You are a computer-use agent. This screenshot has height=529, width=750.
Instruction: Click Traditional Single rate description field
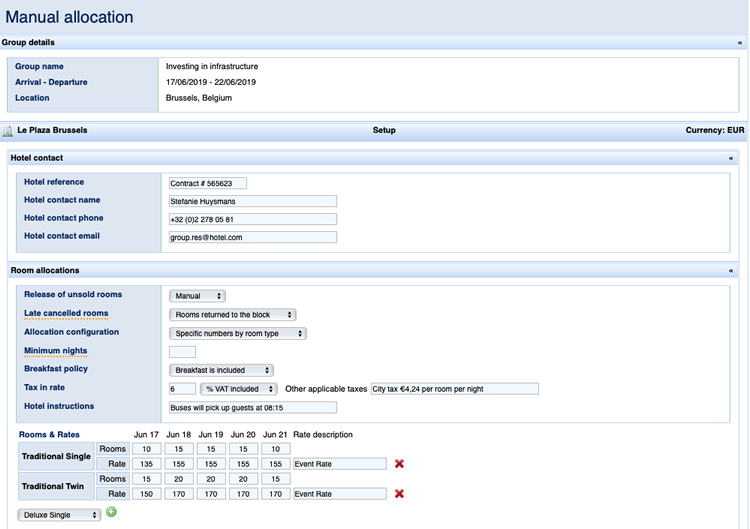340,464
